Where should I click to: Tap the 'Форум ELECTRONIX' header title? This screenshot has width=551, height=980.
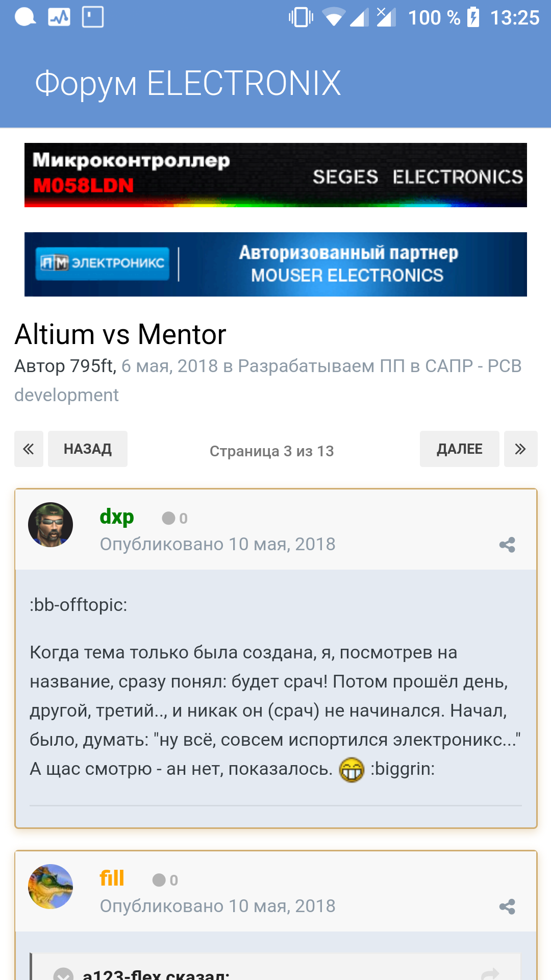click(x=188, y=84)
